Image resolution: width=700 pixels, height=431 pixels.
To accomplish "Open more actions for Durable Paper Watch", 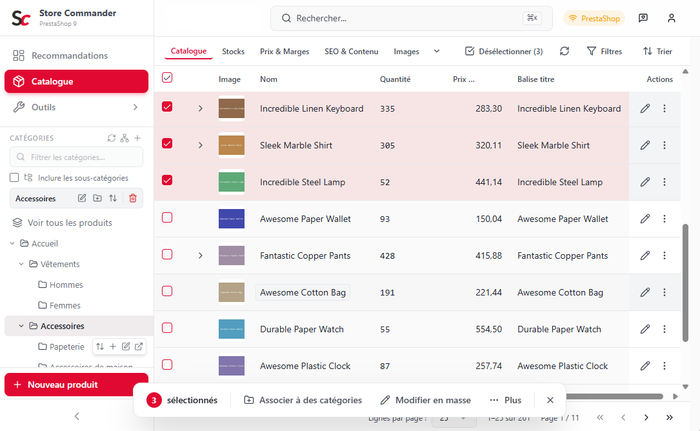I will coord(664,329).
